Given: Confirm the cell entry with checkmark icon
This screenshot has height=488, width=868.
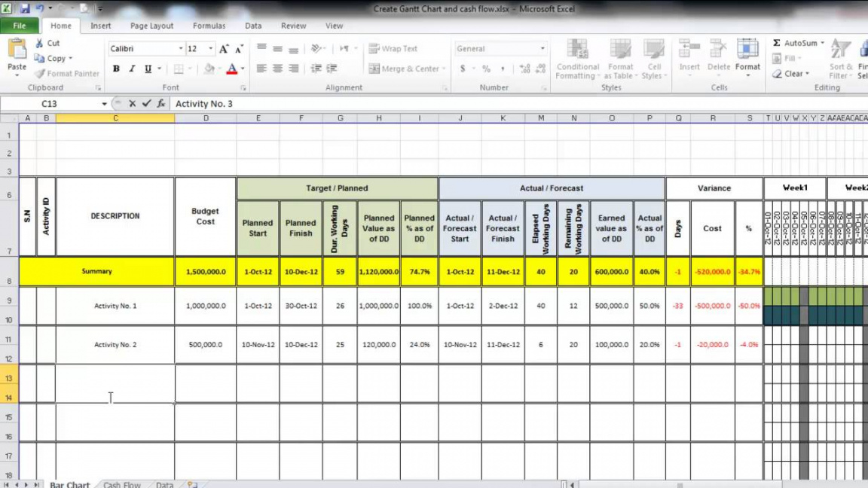Looking at the screenshot, I should coord(147,104).
